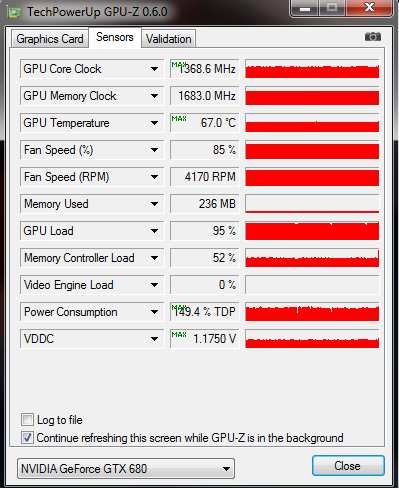Expand the Power Consumption dropdown
Screen dimensions: 399x488
(154, 312)
